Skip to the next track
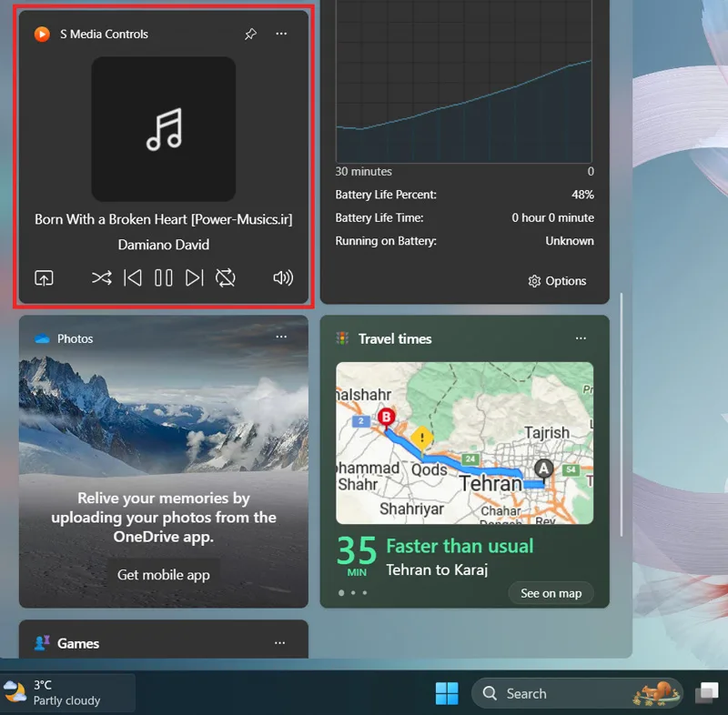Viewport: 728px width, 715px height. point(195,278)
